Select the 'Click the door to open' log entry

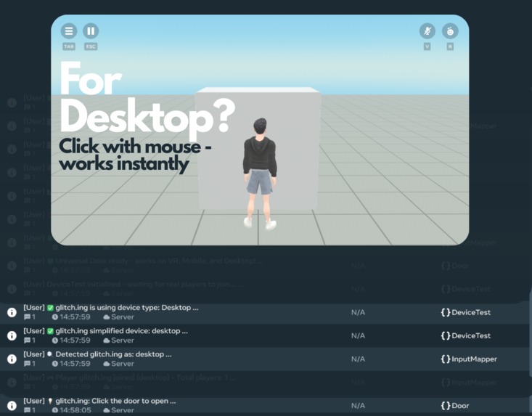click(265, 406)
